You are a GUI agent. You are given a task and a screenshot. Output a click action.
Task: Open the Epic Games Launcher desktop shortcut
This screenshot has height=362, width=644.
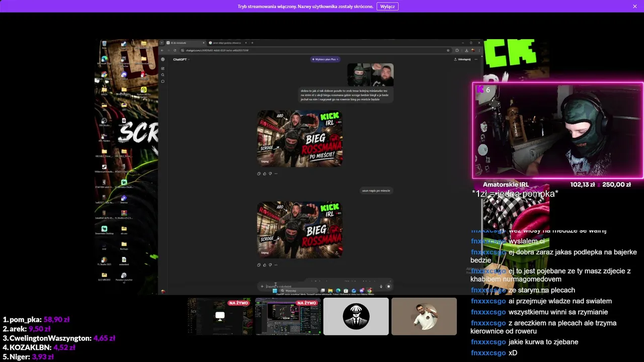124,61
